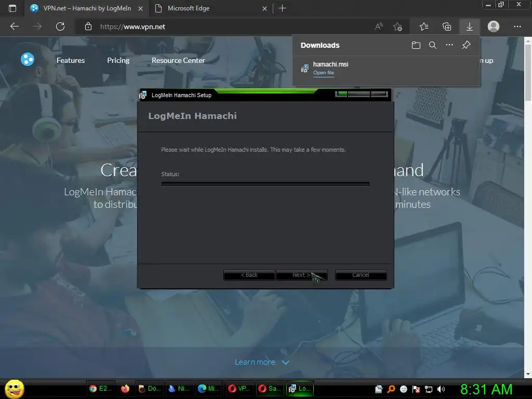The width and height of the screenshot is (532, 399).
Task: Go back using the browser back arrow
Action: coord(14,26)
